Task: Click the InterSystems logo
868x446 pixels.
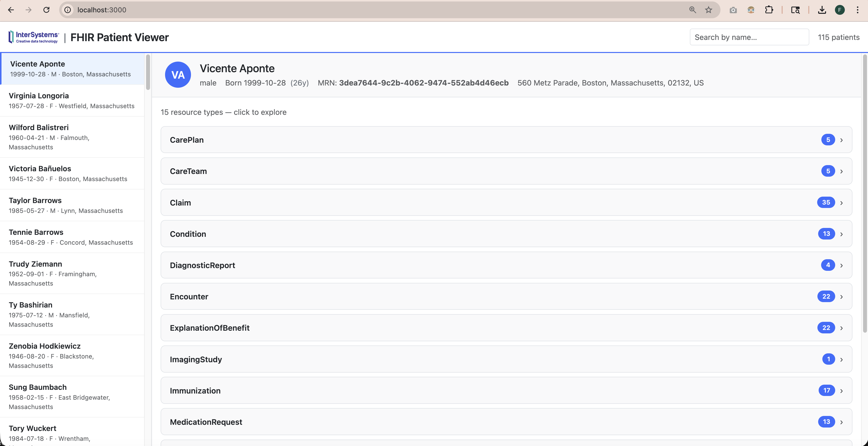Action: (34, 37)
